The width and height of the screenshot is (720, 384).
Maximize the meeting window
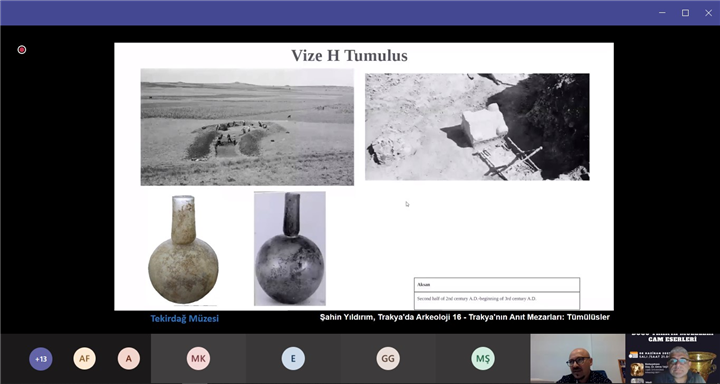685,13
